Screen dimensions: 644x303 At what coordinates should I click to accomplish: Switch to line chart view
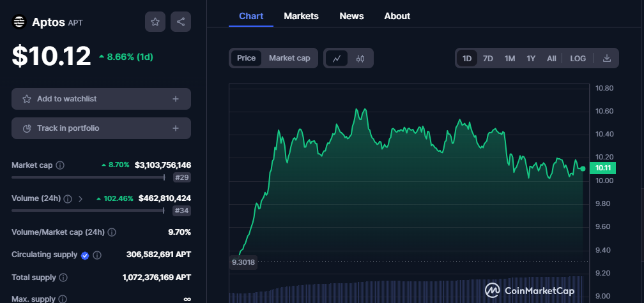pyautogui.click(x=337, y=58)
